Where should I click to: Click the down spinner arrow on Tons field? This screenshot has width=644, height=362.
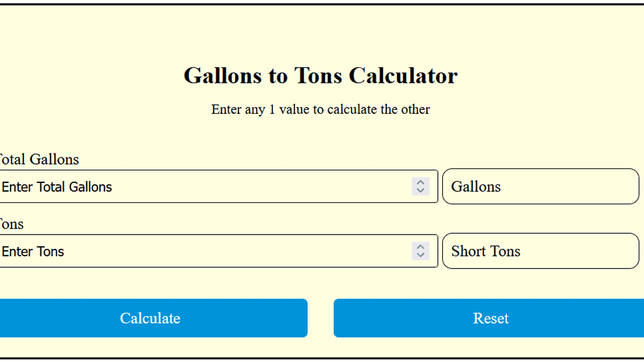pos(421,255)
